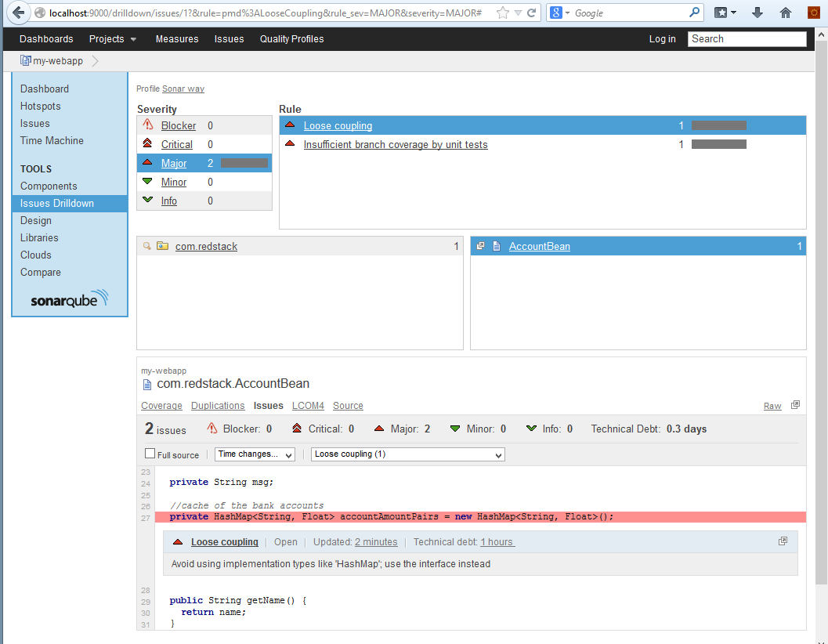Expand the Loose coupling (1) rule filter
The height and width of the screenshot is (644, 828).
pyautogui.click(x=407, y=454)
